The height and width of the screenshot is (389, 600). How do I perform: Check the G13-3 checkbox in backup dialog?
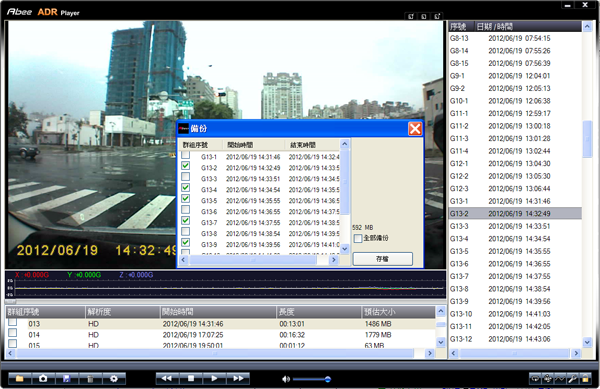coord(186,177)
